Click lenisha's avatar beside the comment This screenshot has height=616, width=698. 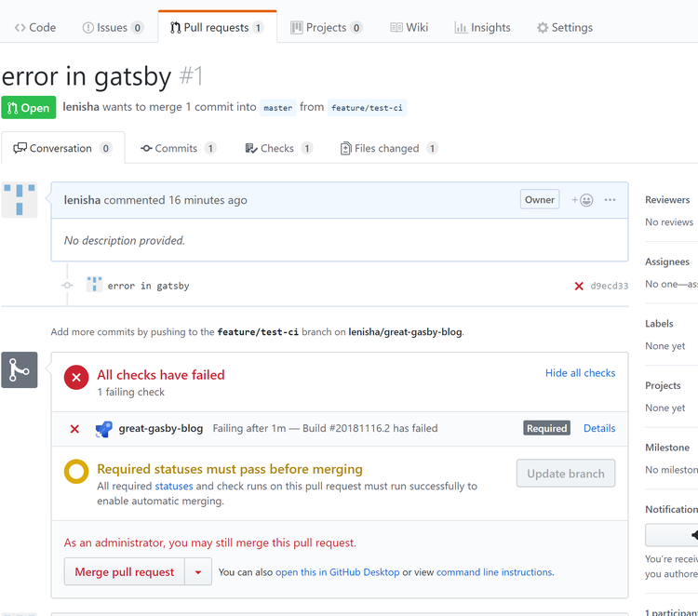[x=20, y=200]
